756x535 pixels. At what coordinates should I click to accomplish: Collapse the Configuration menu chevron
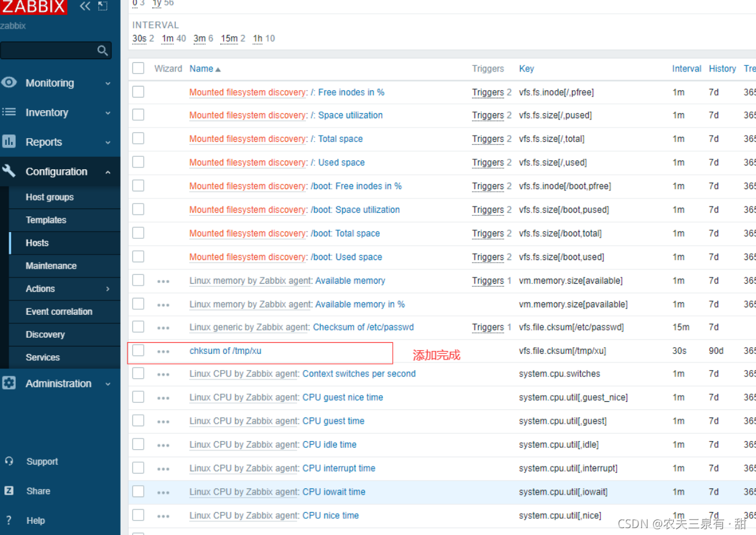coord(108,172)
